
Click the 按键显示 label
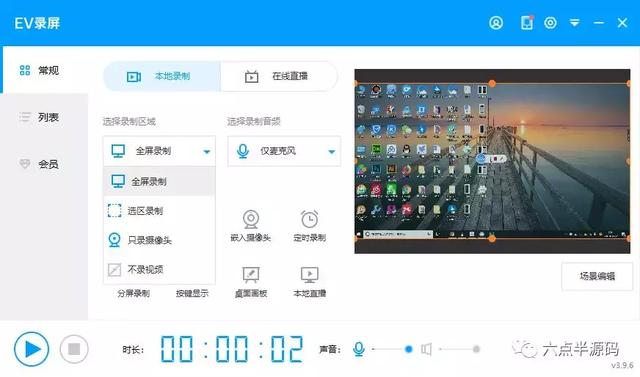(x=192, y=293)
